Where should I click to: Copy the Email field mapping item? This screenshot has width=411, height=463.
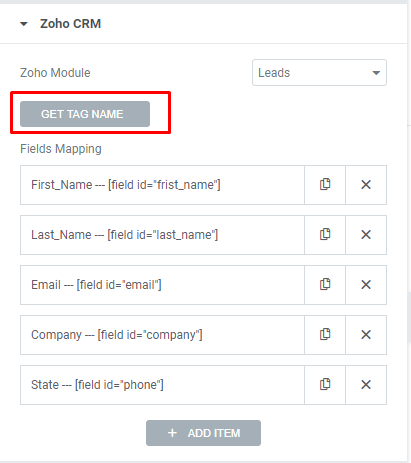pos(325,285)
